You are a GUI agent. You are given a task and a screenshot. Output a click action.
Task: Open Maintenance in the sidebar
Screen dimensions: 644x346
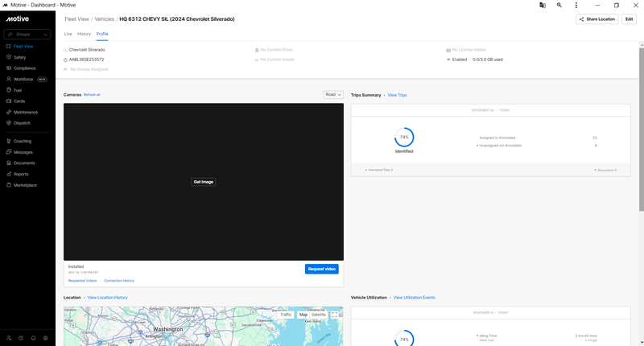pyautogui.click(x=26, y=112)
